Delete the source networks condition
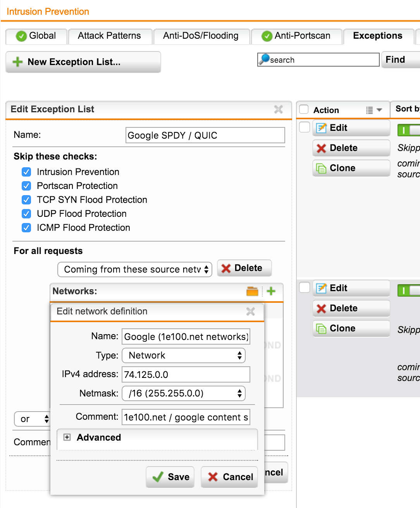Viewport: 420px width, 508px height. pos(244,268)
